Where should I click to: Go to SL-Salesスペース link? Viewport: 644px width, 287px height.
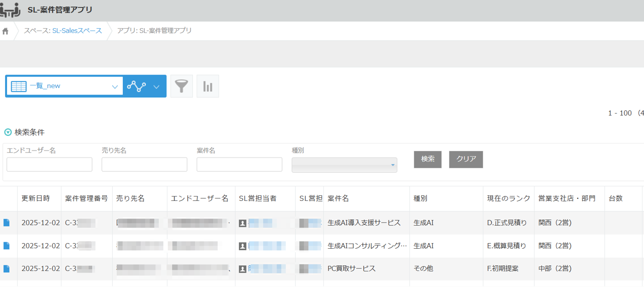click(x=77, y=31)
